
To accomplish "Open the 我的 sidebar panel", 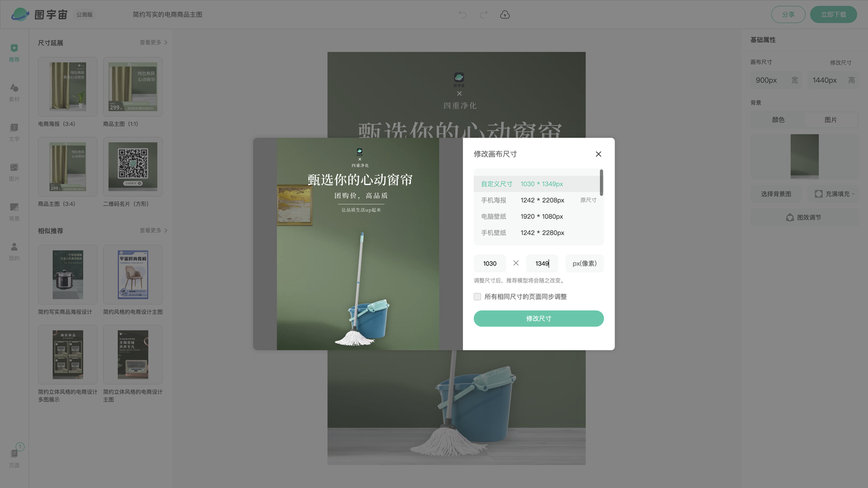I will coord(14,252).
